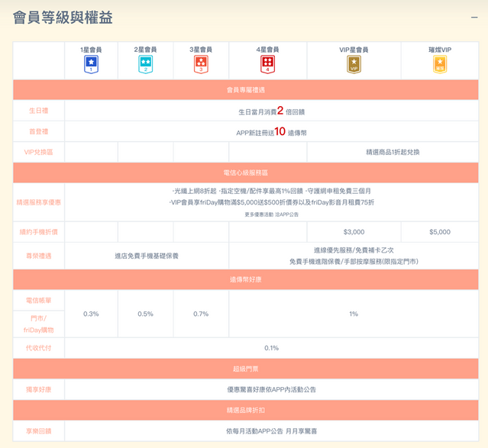
Task: Click the 依每月活動APP公告 月月享驚喜 text
Action: pyautogui.click(x=271, y=431)
